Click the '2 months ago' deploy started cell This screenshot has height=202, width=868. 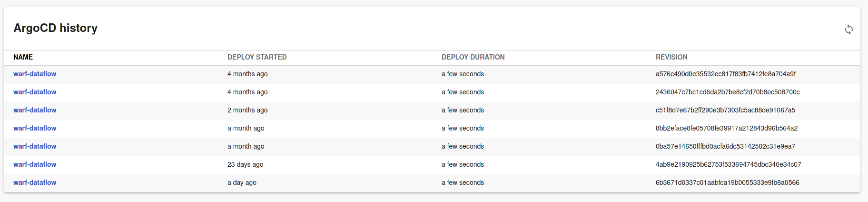[x=247, y=110]
